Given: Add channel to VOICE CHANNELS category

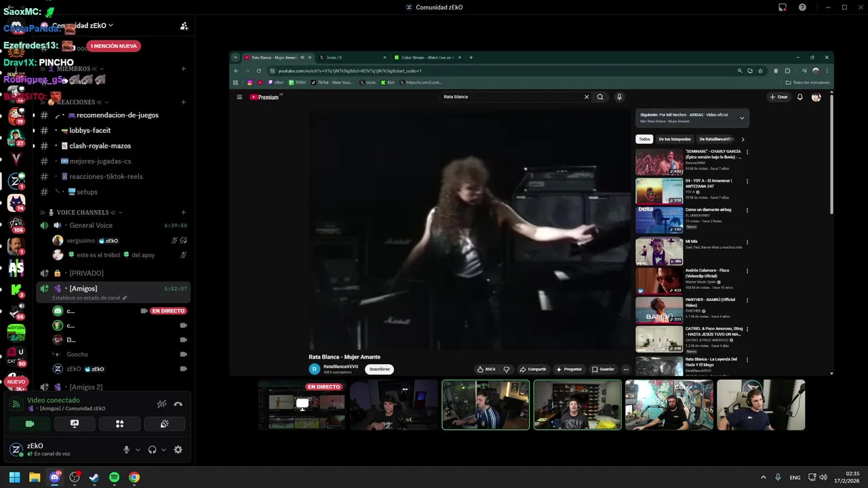Looking at the screenshot, I should point(183,213).
